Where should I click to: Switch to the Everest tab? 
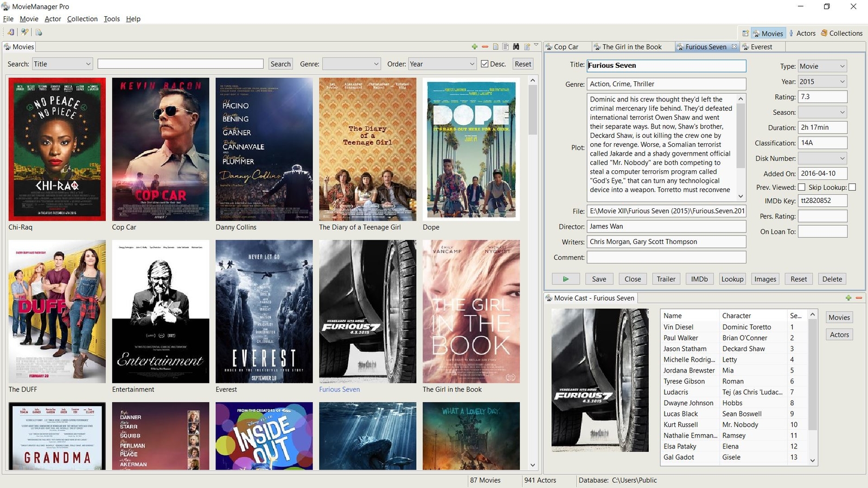pyautogui.click(x=761, y=47)
